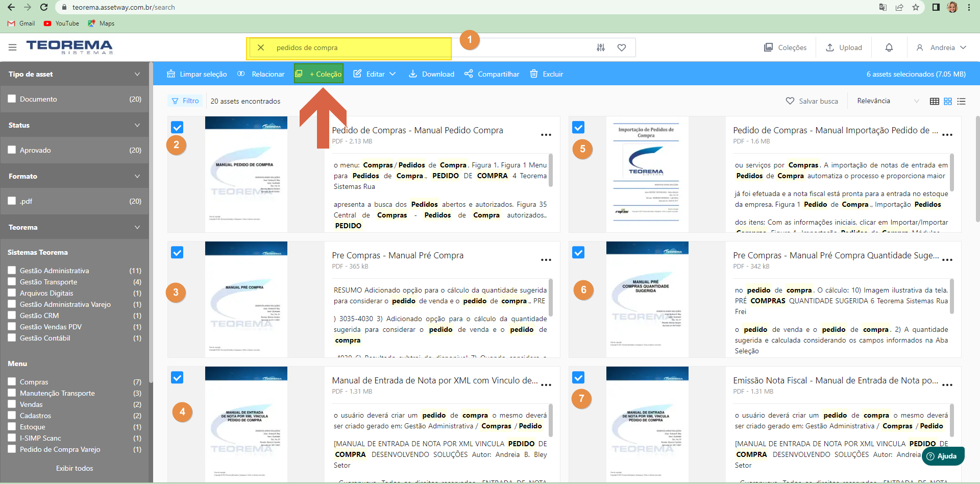
Task: Open options for Manual de Entrada de Nota por XML
Action: [546, 385]
